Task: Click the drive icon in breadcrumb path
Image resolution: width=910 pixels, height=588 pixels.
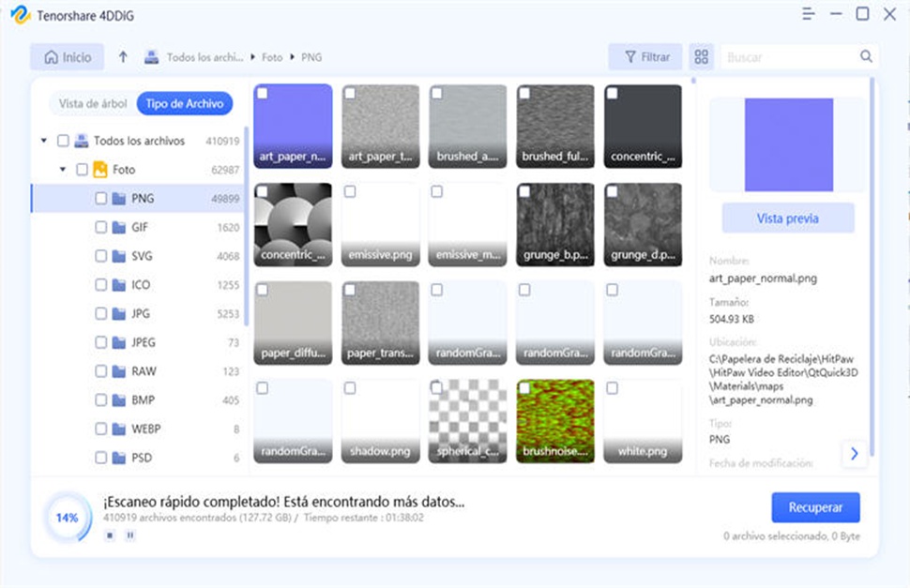Action: (151, 57)
